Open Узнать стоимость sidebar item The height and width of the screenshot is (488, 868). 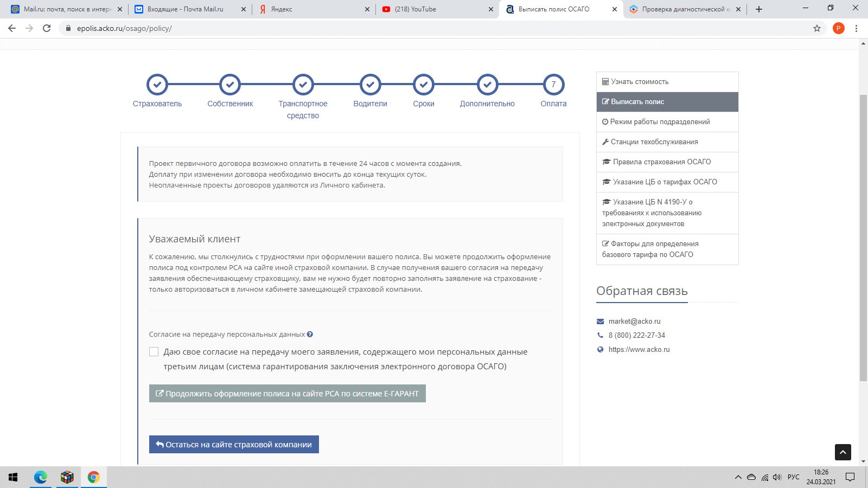click(667, 82)
